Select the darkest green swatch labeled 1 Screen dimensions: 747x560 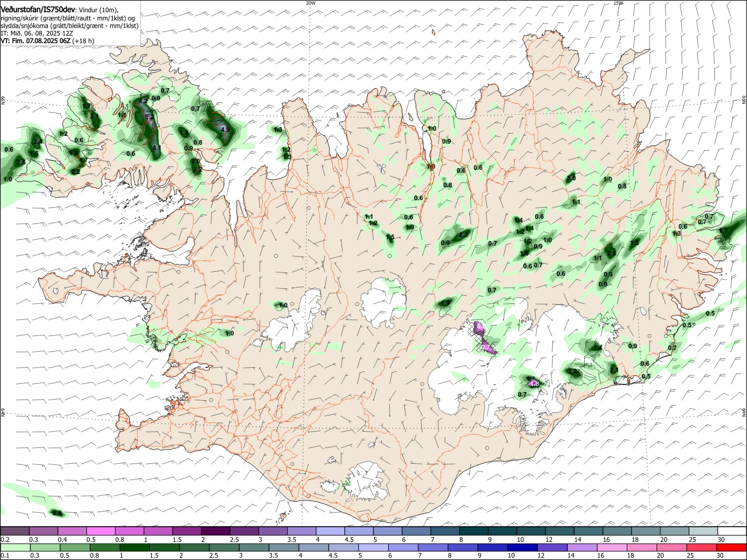tap(134, 548)
